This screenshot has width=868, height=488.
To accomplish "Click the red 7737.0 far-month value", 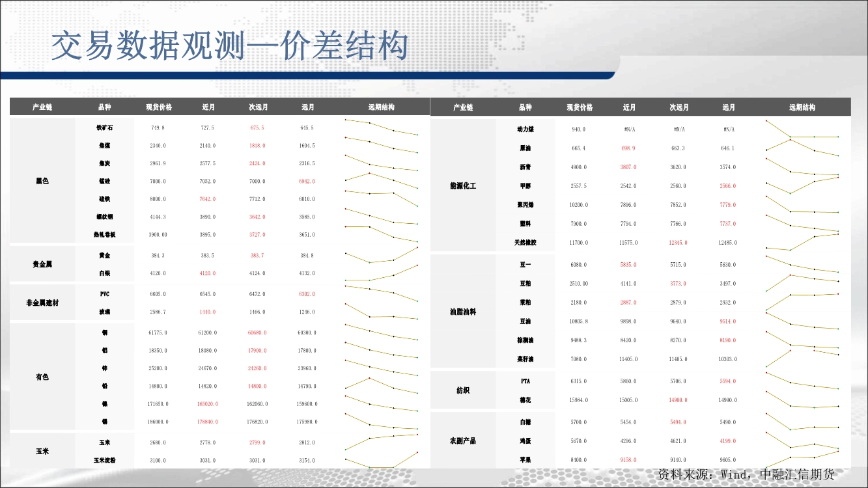I will tap(728, 224).
